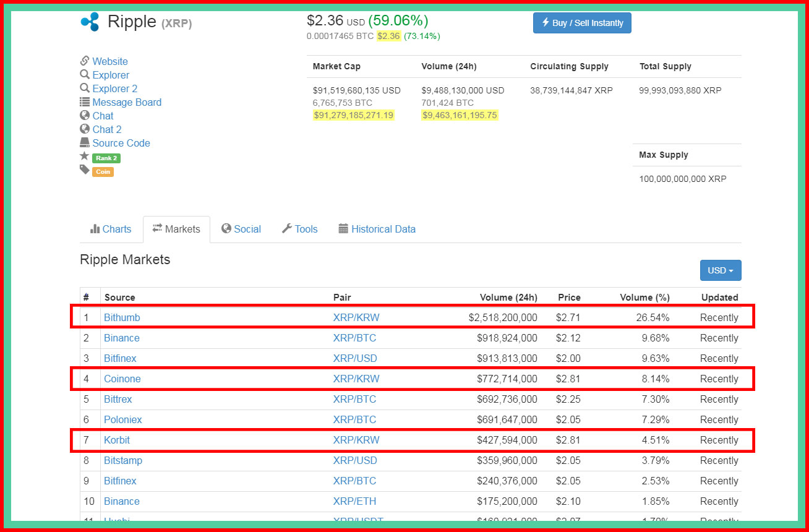Open Binance link in row 2
Image resolution: width=809 pixels, height=532 pixels.
click(122, 338)
